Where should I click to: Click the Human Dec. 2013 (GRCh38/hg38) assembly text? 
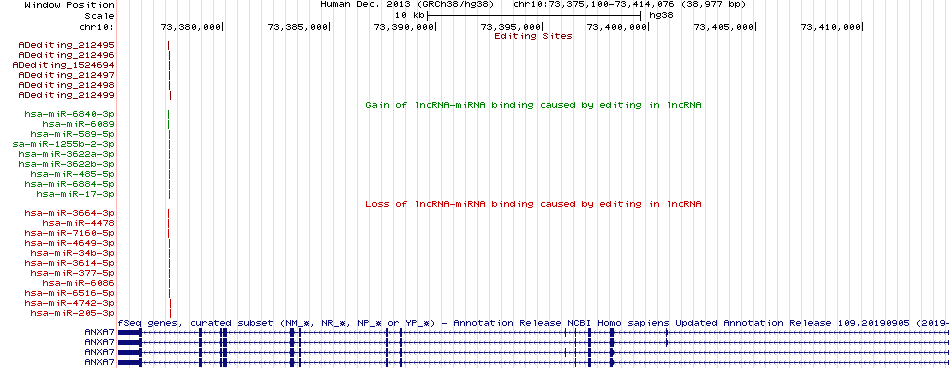click(x=407, y=4)
